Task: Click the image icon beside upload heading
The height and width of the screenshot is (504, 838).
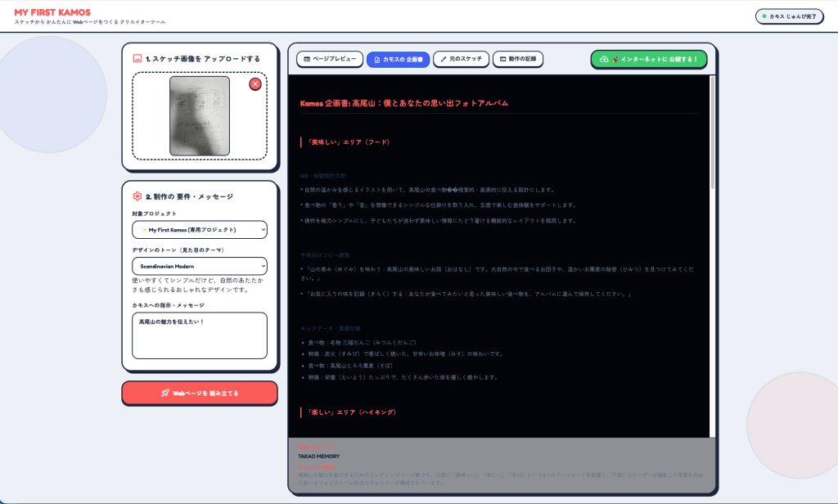Action: [x=137, y=58]
